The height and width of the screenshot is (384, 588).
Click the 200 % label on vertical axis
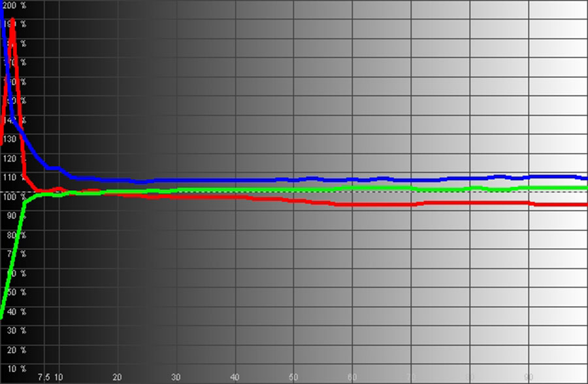tap(14, 5)
